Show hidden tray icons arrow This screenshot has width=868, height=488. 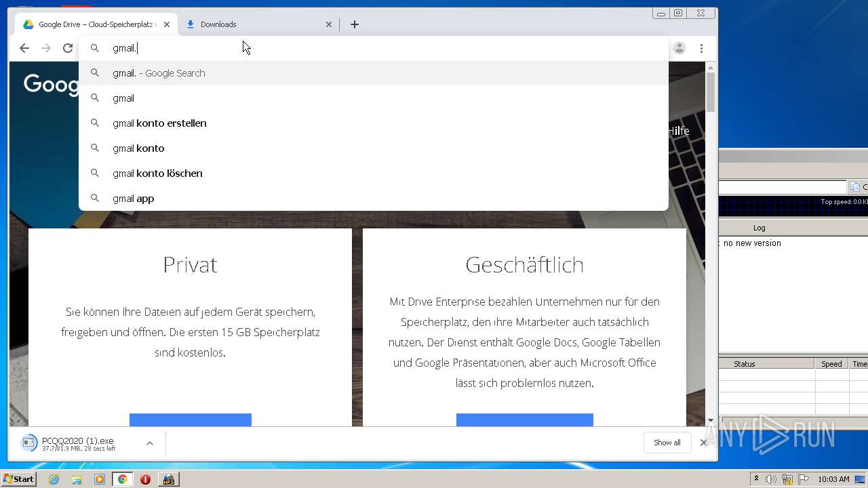[756, 479]
